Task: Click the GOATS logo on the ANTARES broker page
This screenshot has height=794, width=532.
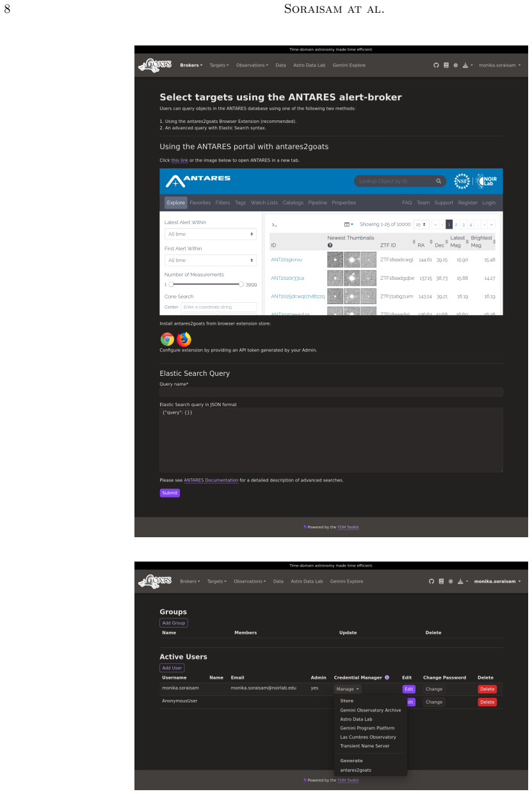Action: pyautogui.click(x=155, y=65)
